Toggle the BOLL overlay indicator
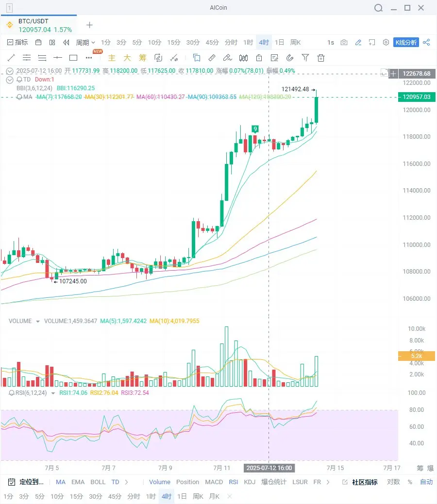 tap(98, 482)
